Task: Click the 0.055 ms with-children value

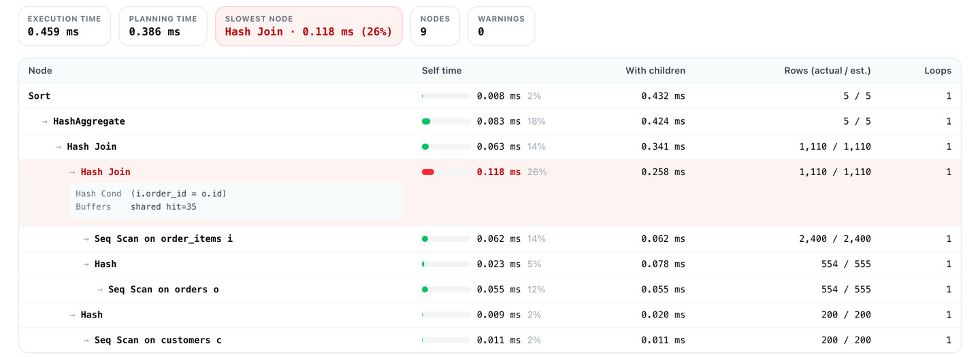Action: (x=664, y=289)
